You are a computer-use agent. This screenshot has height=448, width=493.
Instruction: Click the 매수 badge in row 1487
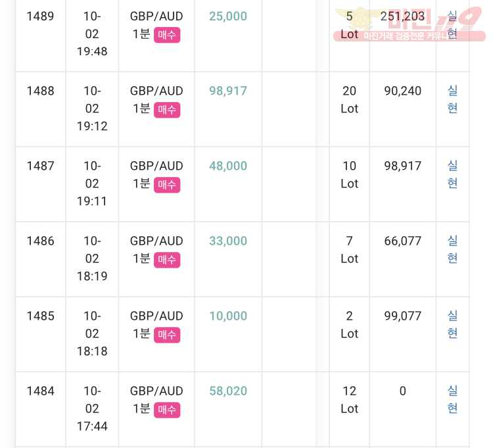pyautogui.click(x=167, y=185)
